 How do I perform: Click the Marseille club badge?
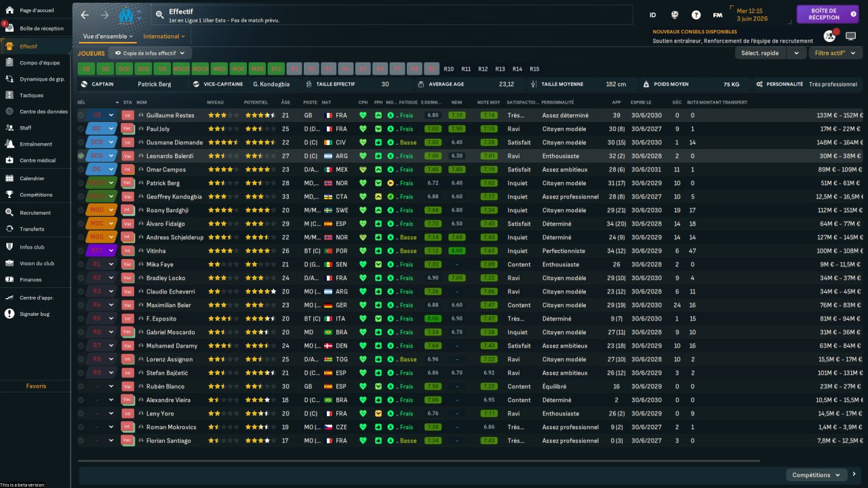[x=126, y=15]
